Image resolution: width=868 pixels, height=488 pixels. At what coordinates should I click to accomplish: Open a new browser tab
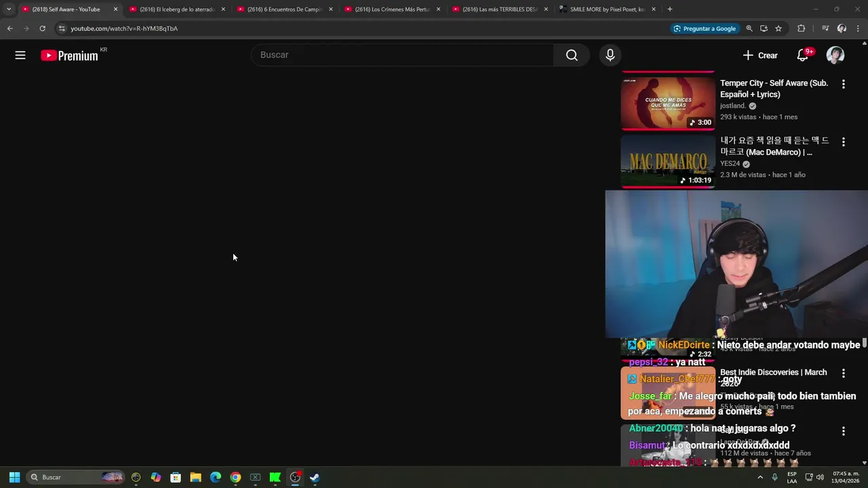pos(670,9)
